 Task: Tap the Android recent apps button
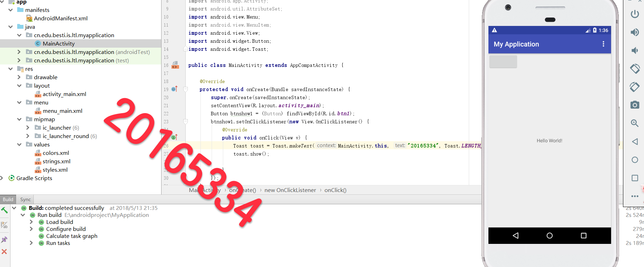coord(583,235)
